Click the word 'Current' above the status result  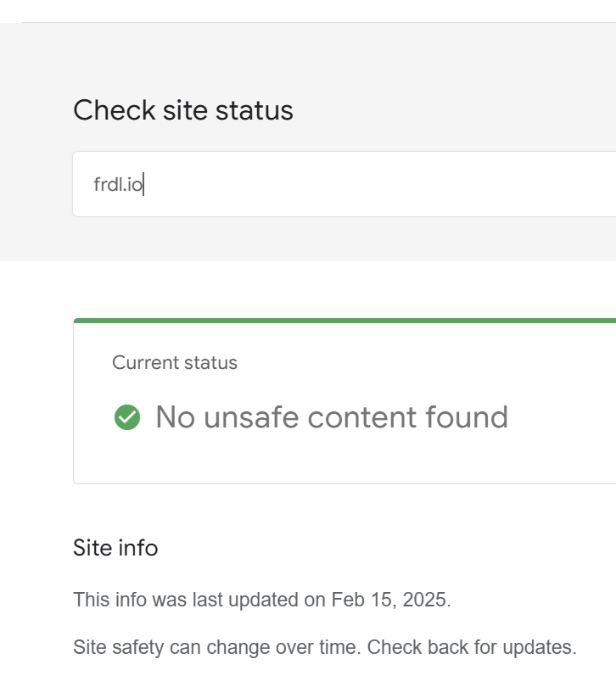click(142, 363)
